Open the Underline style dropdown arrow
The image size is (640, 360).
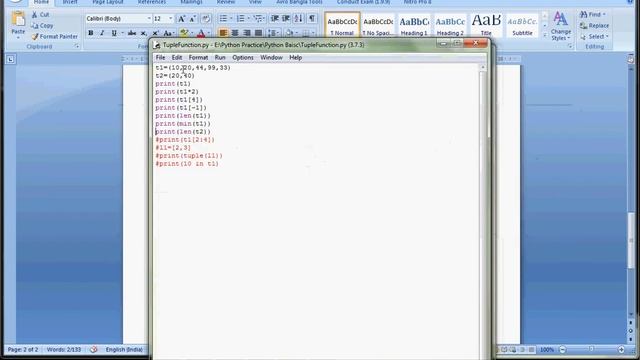(122, 33)
